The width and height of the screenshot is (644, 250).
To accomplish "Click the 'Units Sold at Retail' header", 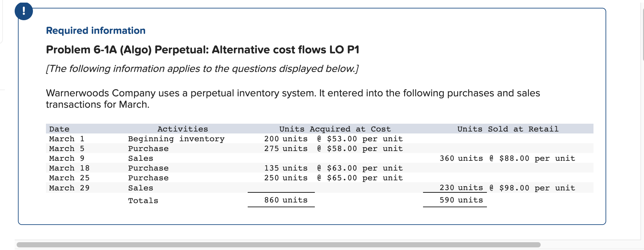I will click(x=508, y=129).
